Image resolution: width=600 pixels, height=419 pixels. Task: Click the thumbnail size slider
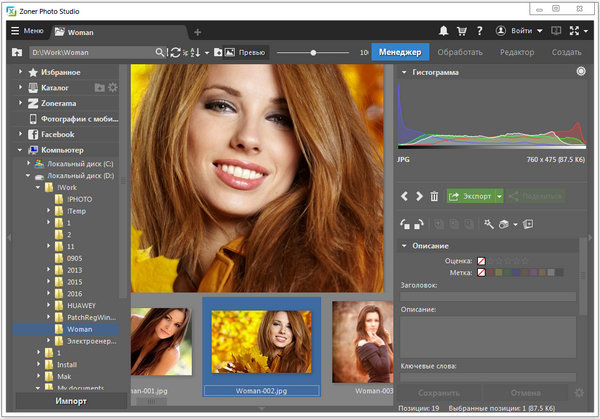click(315, 52)
